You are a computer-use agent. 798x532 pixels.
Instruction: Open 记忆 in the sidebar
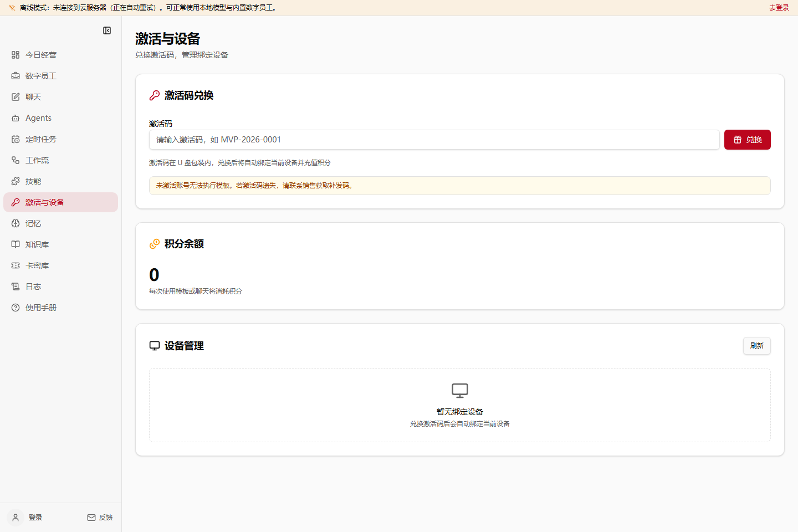tap(61, 223)
